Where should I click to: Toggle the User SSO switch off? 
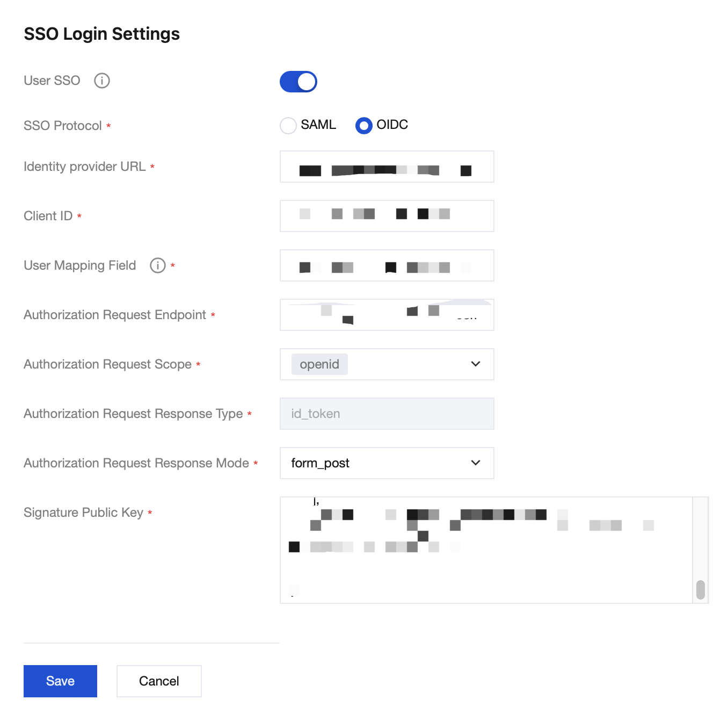click(299, 82)
